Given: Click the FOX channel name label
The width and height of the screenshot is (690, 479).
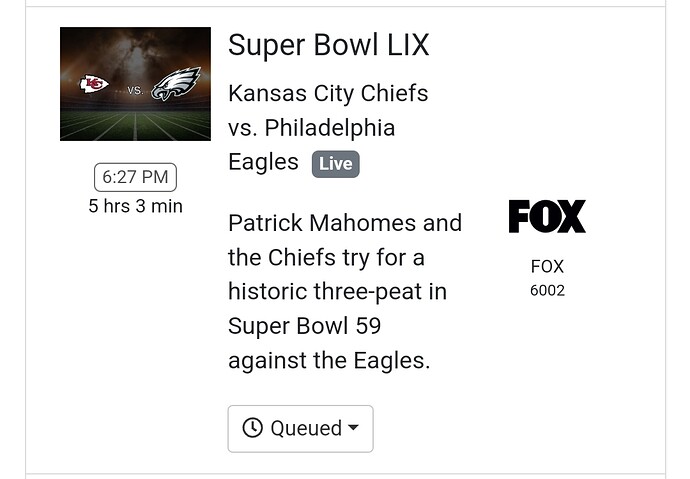Looking at the screenshot, I should 547,266.
